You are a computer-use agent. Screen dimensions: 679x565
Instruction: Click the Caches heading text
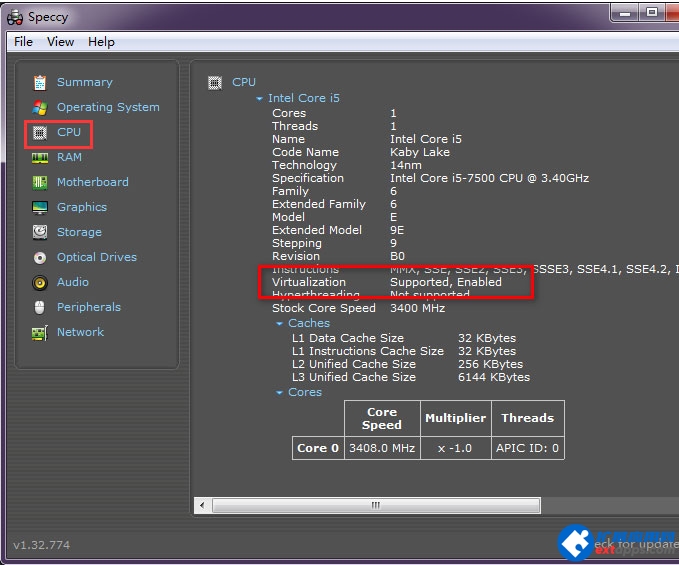click(x=309, y=323)
